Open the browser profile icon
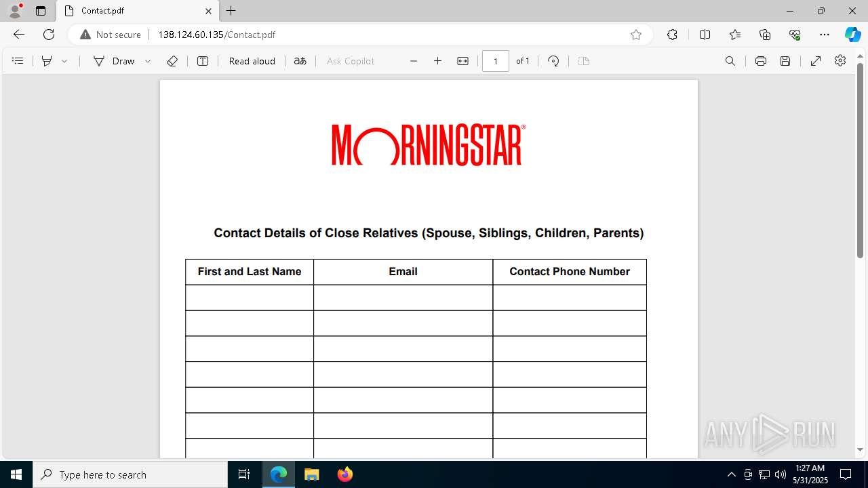 (15, 11)
